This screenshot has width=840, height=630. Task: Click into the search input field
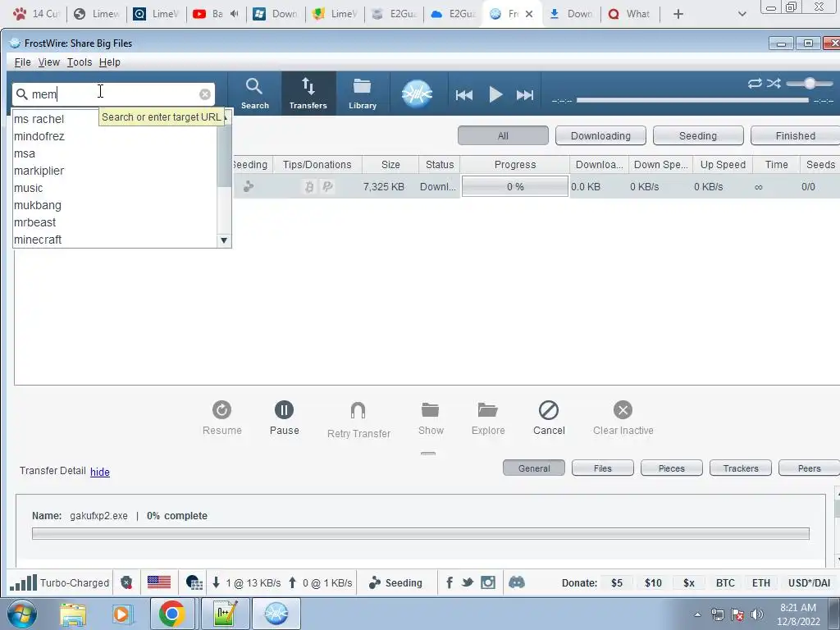click(113, 94)
